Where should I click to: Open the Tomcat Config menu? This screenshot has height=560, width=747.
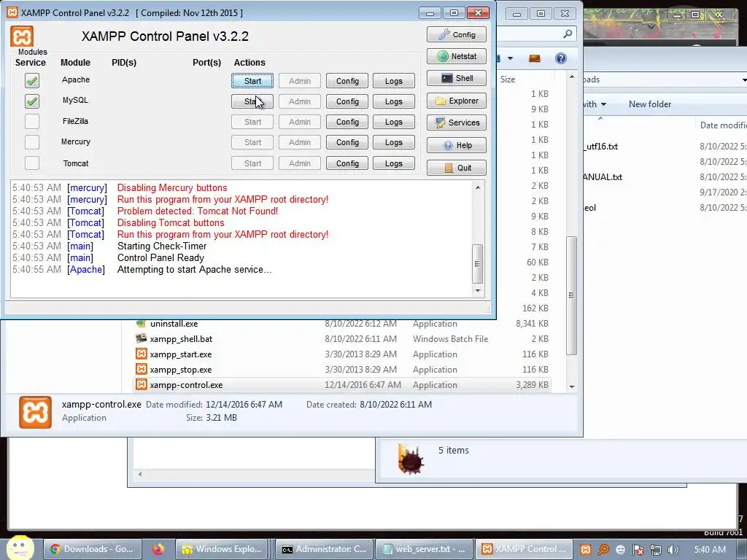347,163
